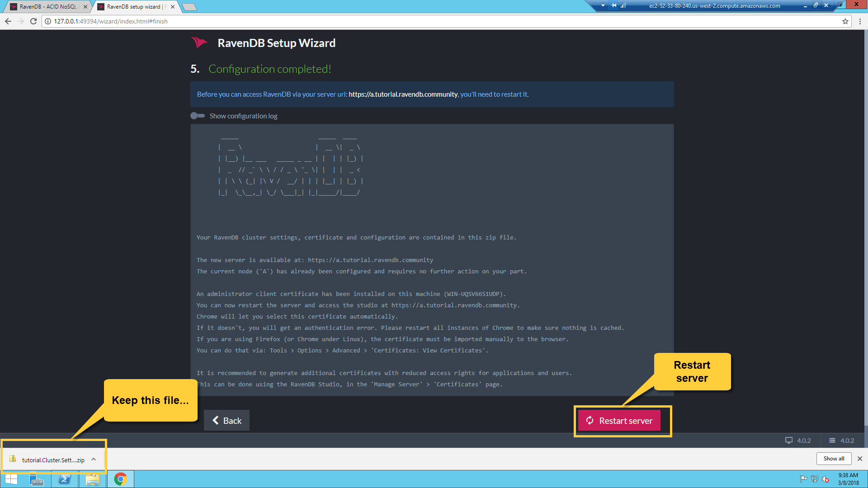The height and width of the screenshot is (488, 868).
Task: Close the RavenDB - ACID NoSQL tab
Action: click(x=85, y=7)
